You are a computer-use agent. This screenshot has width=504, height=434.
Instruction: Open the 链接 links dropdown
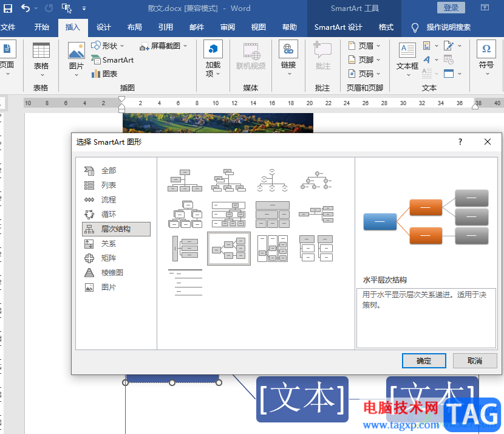(x=288, y=59)
